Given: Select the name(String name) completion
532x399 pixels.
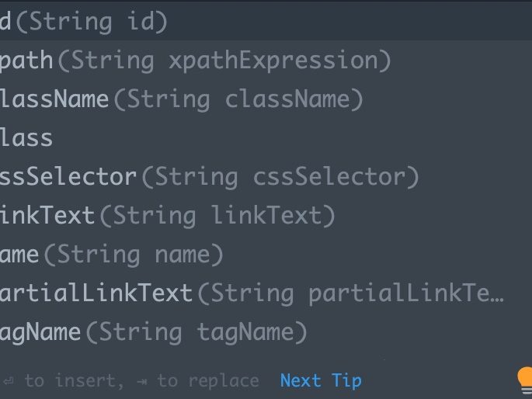Looking at the screenshot, I should [111, 255].
